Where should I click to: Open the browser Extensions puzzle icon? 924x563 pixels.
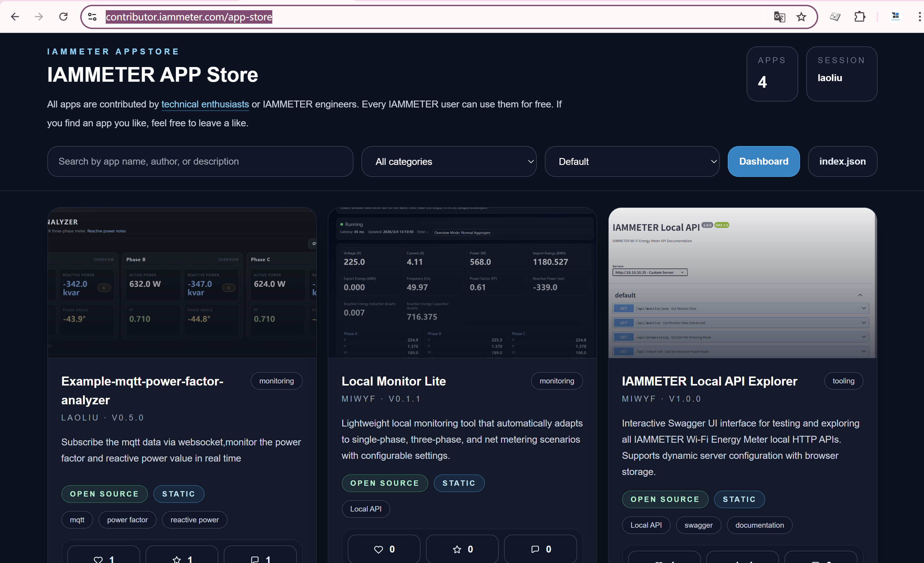click(860, 16)
